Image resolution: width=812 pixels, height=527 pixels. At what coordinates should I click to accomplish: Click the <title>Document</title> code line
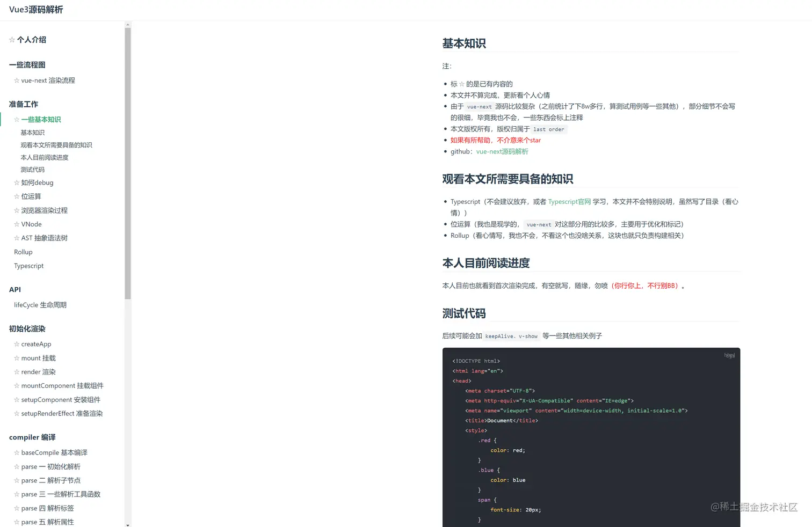coord(502,421)
